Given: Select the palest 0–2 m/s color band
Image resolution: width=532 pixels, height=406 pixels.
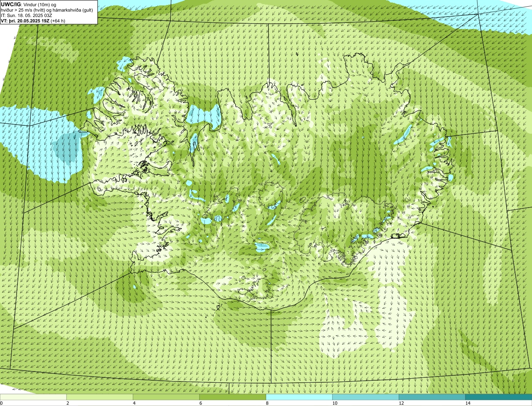Looking at the screenshot, I should (x=33, y=397).
